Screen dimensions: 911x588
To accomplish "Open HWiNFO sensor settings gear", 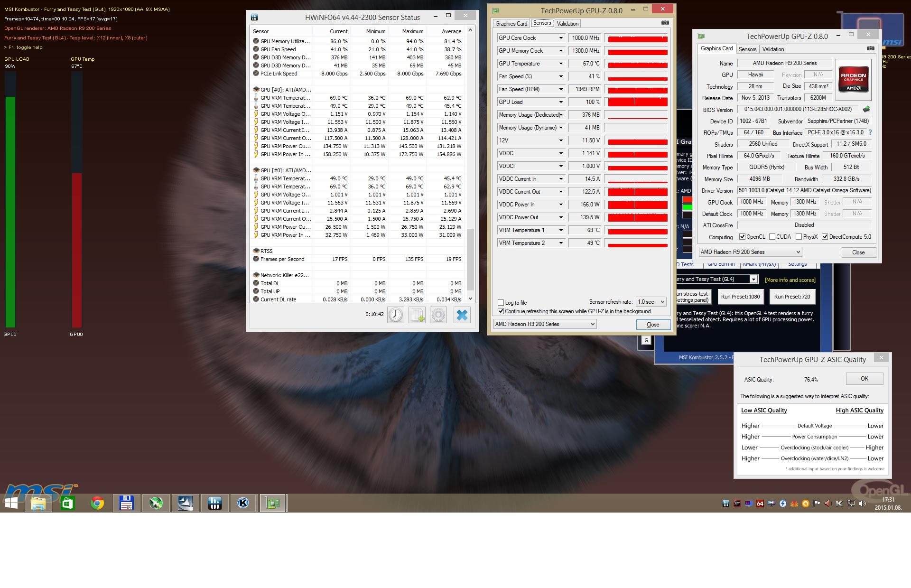I will tap(438, 315).
